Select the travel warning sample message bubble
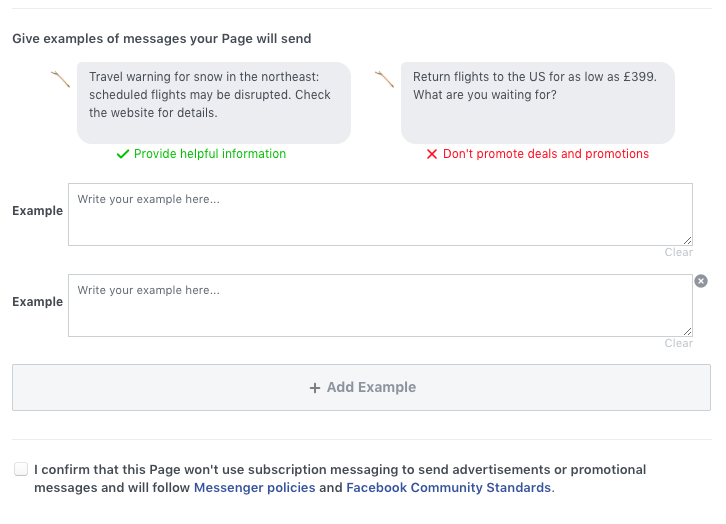726x524 pixels. pyautogui.click(x=214, y=103)
